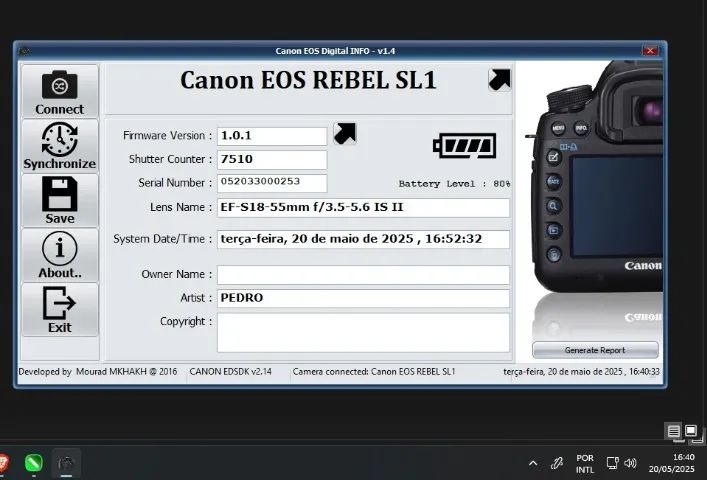707x480 pixels.
Task: Click the window layout icon above taskbar
Action: click(691, 431)
